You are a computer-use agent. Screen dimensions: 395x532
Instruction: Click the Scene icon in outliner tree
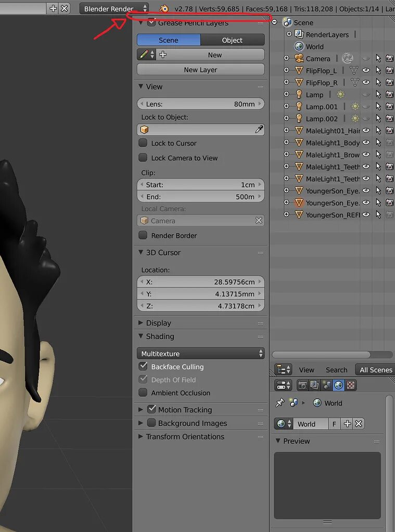pos(287,22)
